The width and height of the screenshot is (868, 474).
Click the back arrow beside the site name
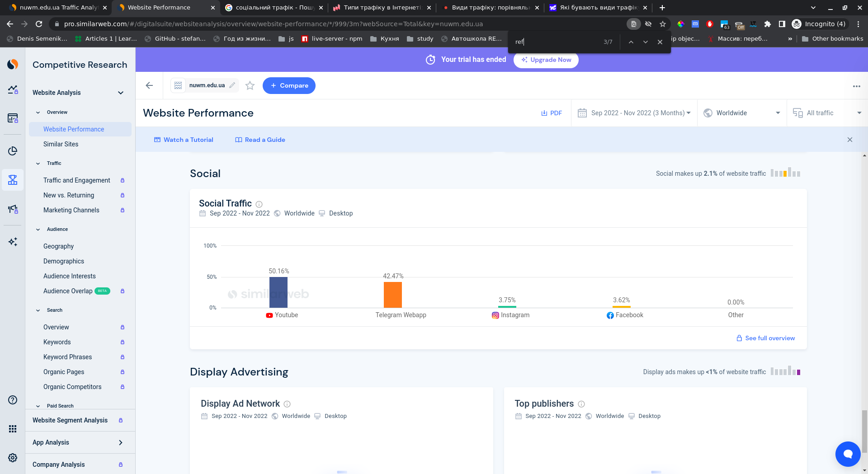point(149,85)
